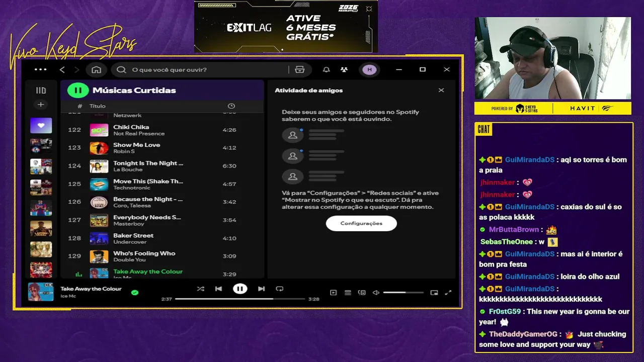The height and width of the screenshot is (362, 644).
Task: Open the queue icon
Action: click(348, 293)
